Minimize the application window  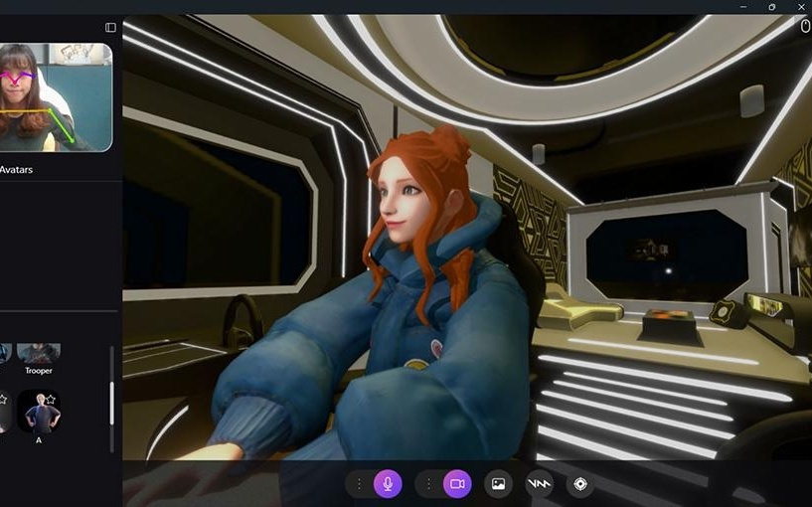pyautogui.click(x=743, y=7)
